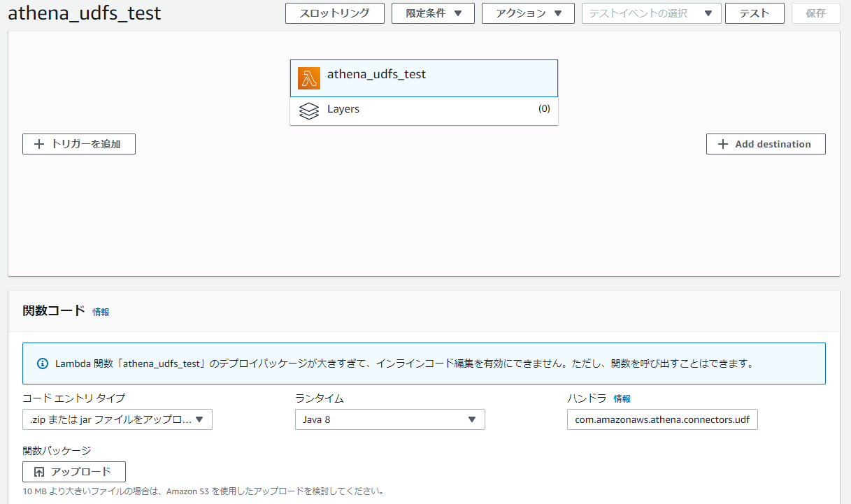Select the Layers icon in the designer

tap(309, 110)
